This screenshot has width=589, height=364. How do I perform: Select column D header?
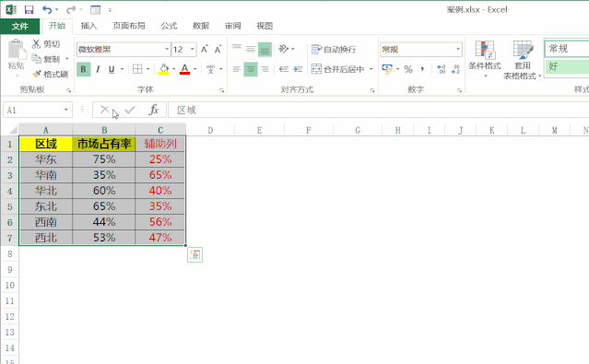point(210,130)
